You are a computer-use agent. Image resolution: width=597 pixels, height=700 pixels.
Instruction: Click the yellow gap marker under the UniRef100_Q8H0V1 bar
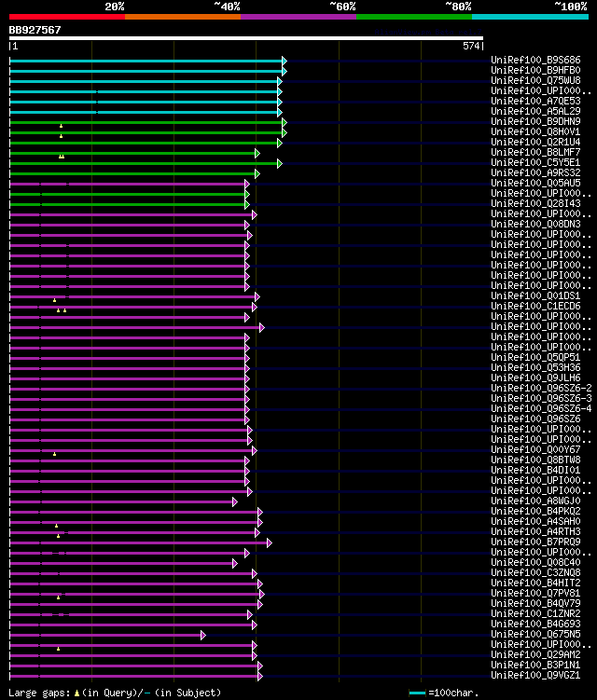62,136
